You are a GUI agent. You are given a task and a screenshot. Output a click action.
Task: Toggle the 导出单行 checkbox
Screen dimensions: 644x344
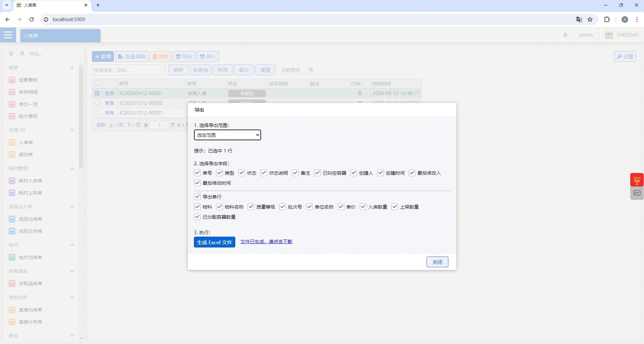(x=197, y=197)
